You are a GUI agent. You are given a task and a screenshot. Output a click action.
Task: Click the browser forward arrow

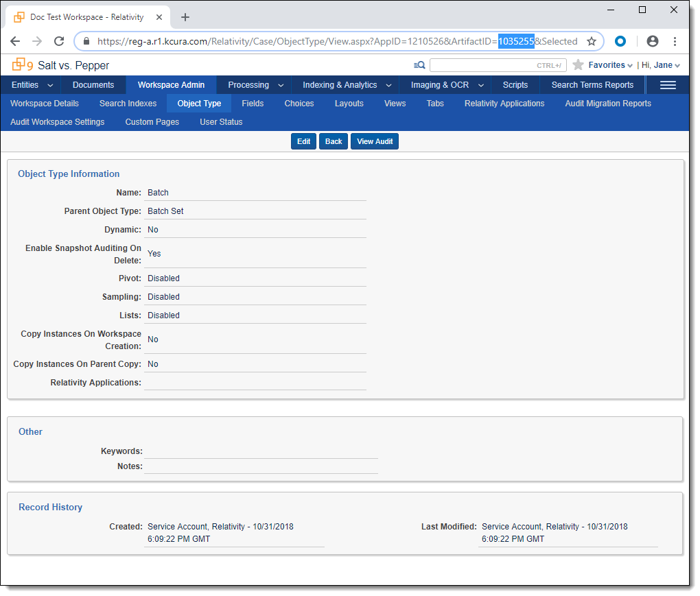click(x=37, y=41)
